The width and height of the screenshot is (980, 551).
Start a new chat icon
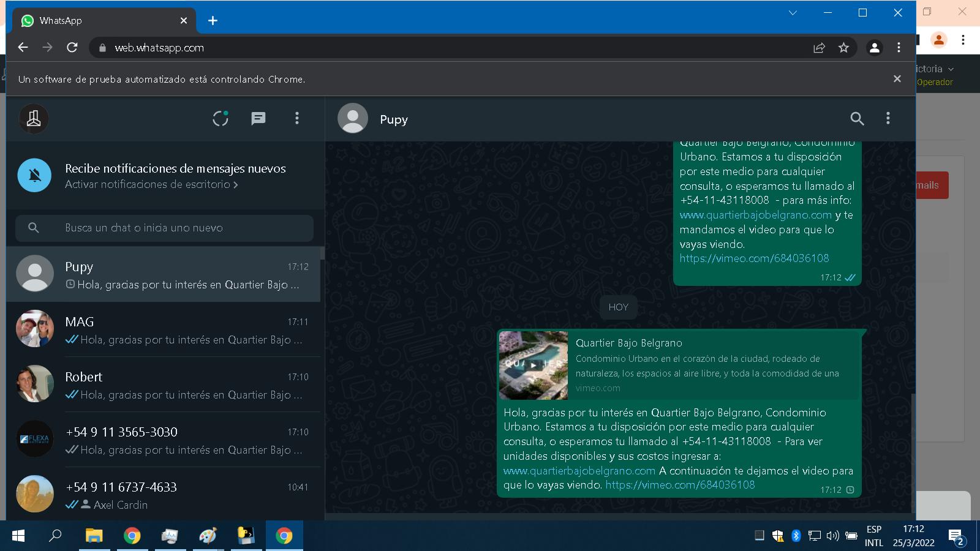[258, 118]
